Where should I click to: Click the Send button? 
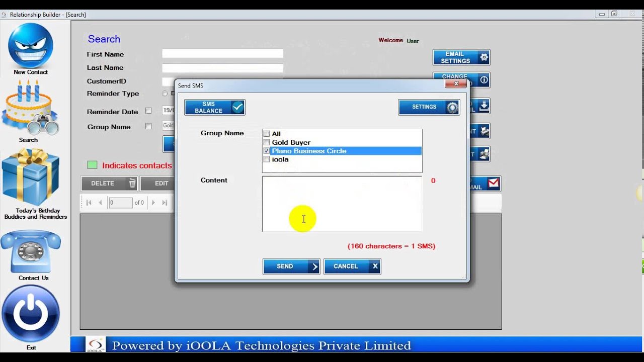291,266
